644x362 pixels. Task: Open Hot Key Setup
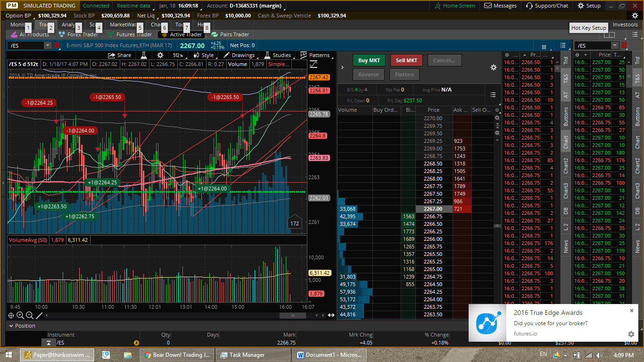point(589,28)
